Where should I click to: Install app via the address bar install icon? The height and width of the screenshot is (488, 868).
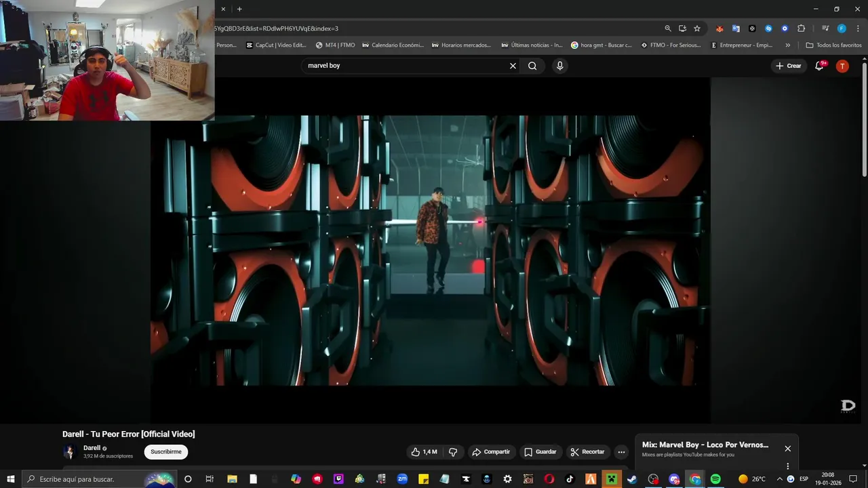point(682,28)
